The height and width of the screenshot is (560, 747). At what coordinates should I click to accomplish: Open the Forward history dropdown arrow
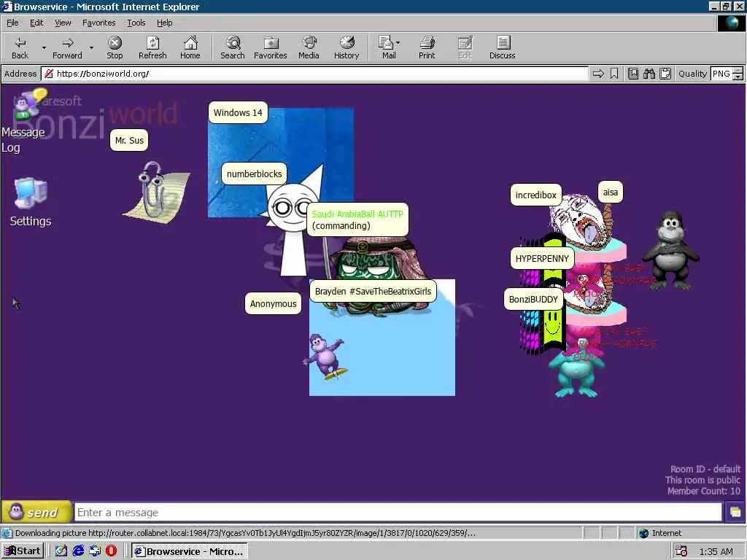click(91, 47)
